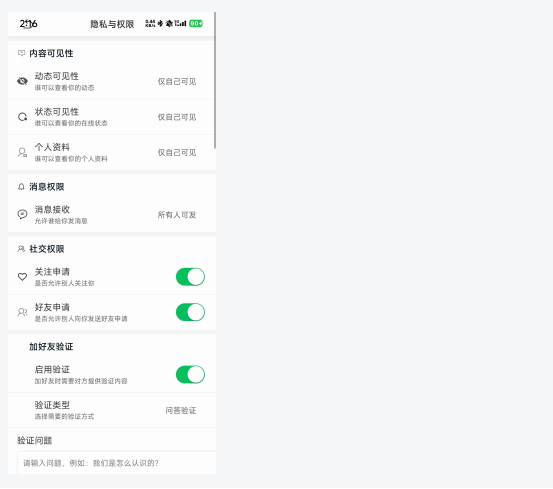Open the 消息接收 option 所有人可发
Viewport: 553px width, 489px height.
click(177, 215)
